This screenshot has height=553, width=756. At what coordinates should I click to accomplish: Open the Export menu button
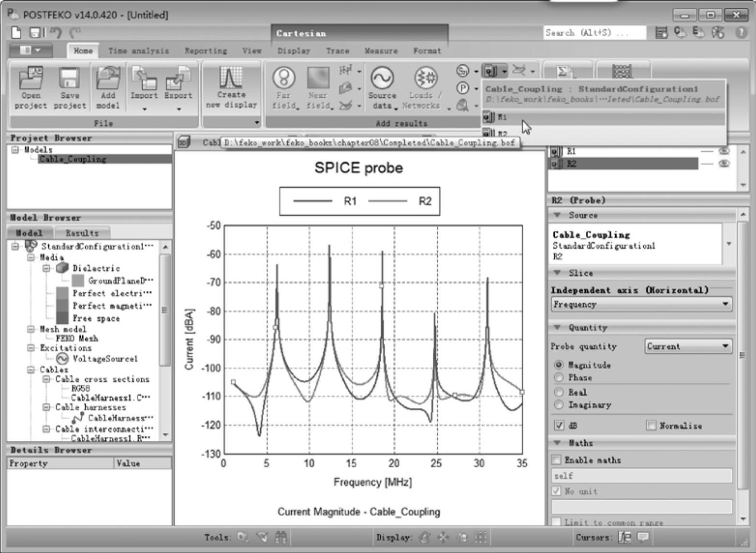click(x=178, y=88)
